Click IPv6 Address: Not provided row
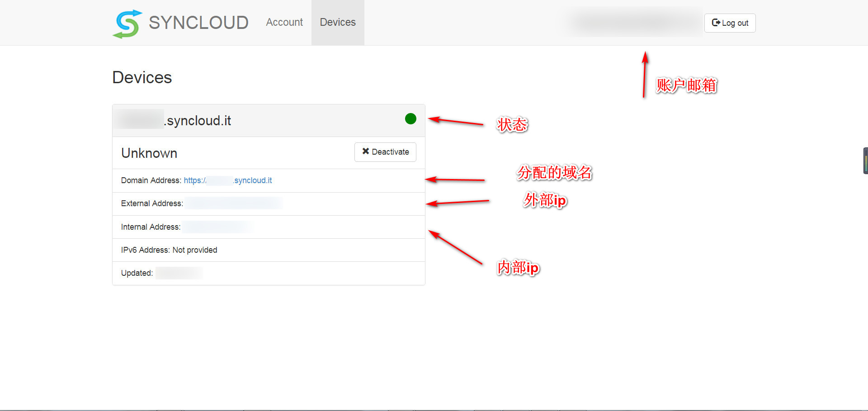Image resolution: width=868 pixels, height=411 pixels. click(x=269, y=250)
